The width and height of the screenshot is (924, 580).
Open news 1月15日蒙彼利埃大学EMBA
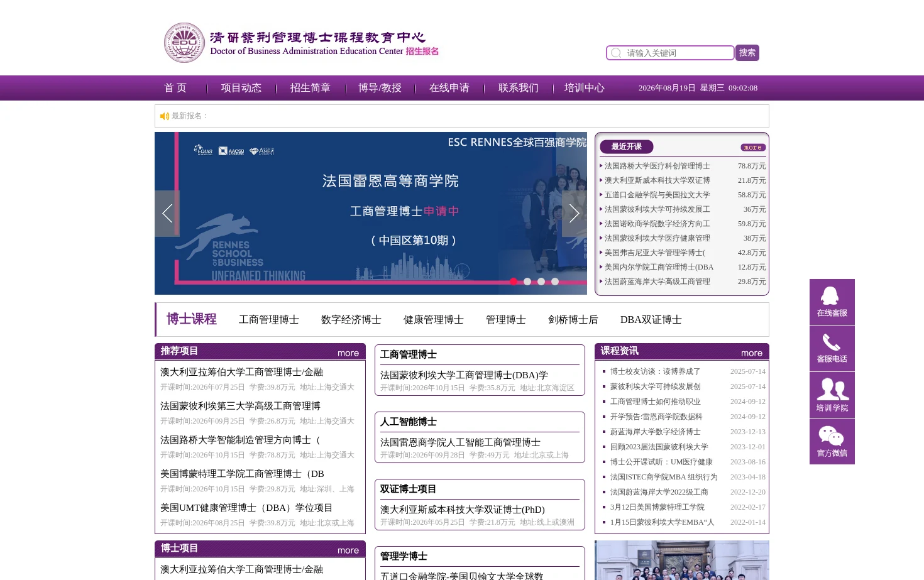point(663,522)
